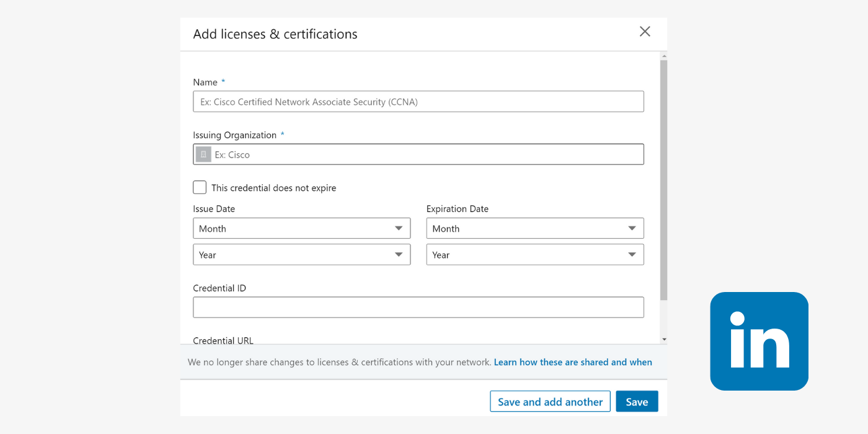The image size is (868, 434).
Task: Click 'Save and add another' button
Action: (550, 402)
